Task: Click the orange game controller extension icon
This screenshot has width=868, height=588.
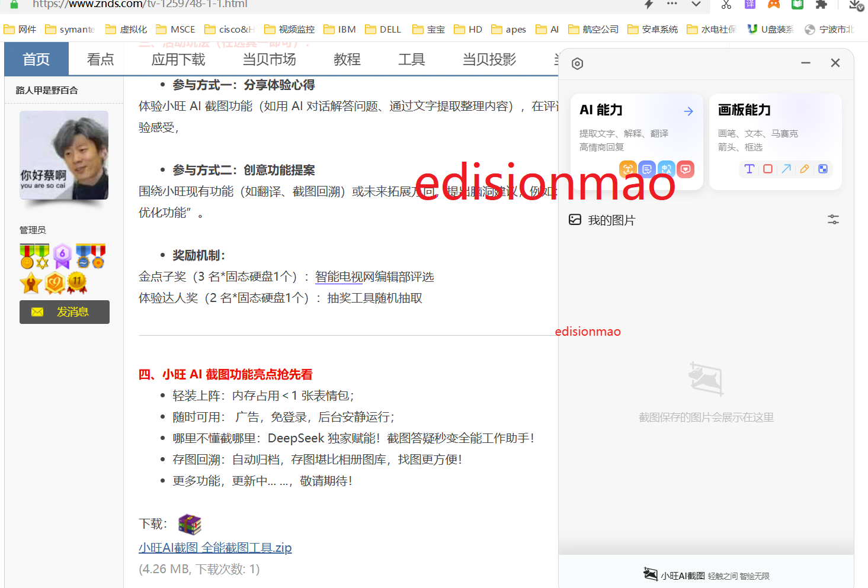Action: 774,5
